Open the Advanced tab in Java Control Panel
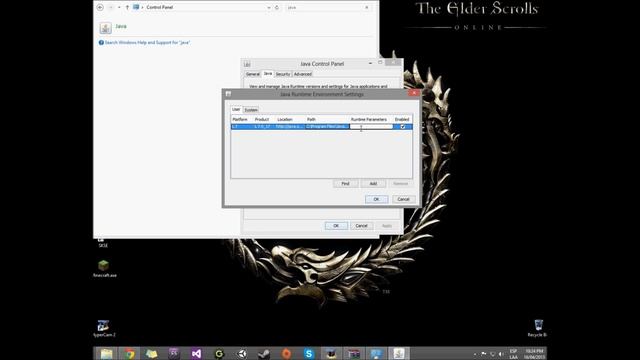The width and height of the screenshot is (640, 360). coord(303,74)
